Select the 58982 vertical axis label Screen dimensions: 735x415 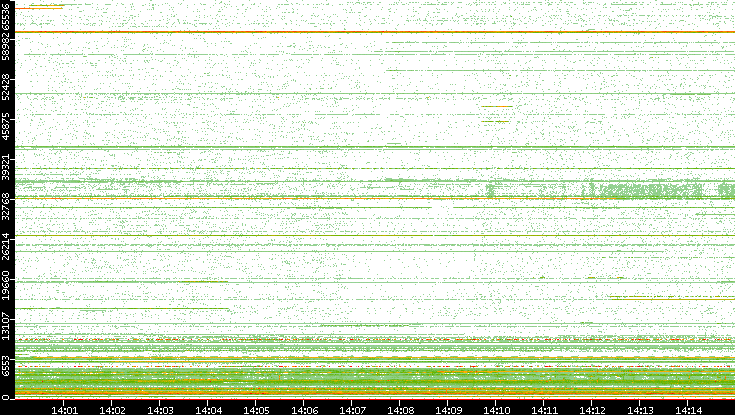pos(6,46)
